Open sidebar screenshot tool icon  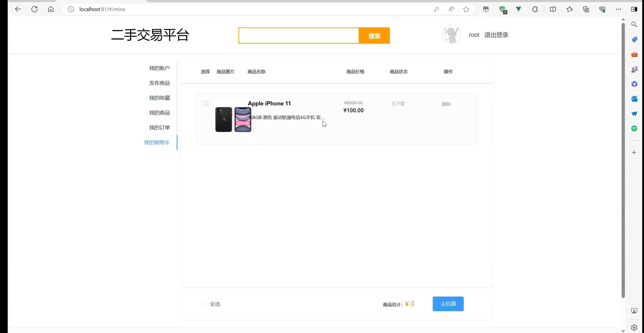pyautogui.click(x=634, y=311)
